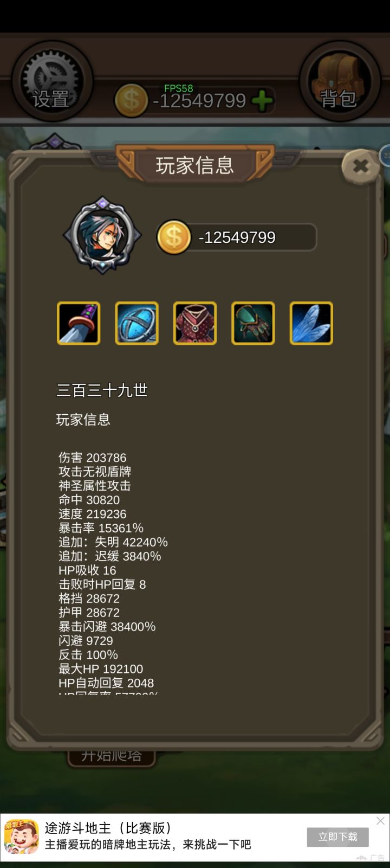The image size is (390, 868).
Task: Tap 立即下载 on the ad banner
Action: pyautogui.click(x=338, y=837)
